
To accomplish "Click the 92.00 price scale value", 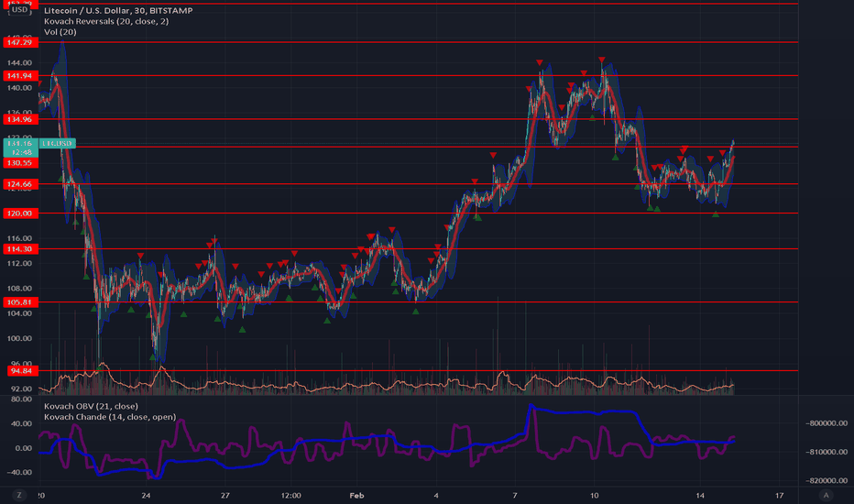I will click(21, 389).
